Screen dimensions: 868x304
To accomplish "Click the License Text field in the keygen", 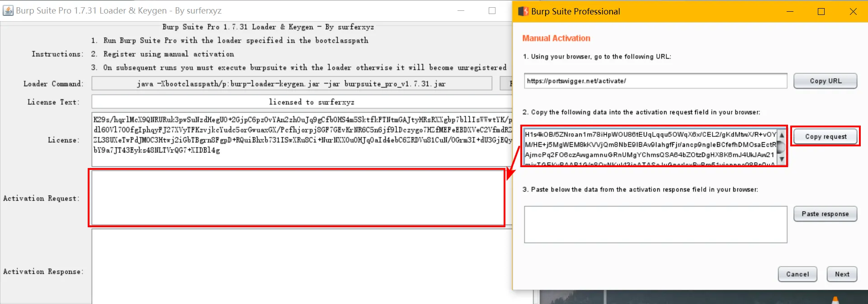I will pos(302,102).
